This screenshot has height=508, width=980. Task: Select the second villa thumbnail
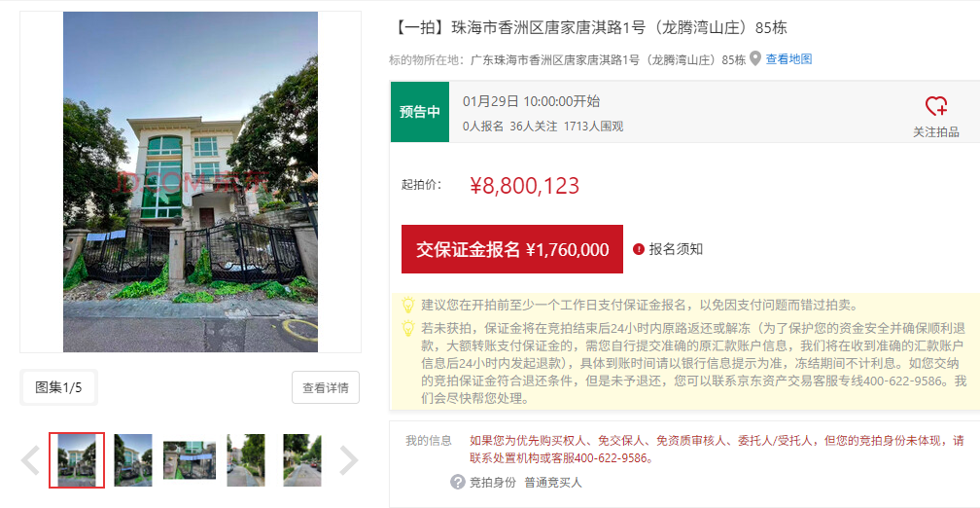133,460
